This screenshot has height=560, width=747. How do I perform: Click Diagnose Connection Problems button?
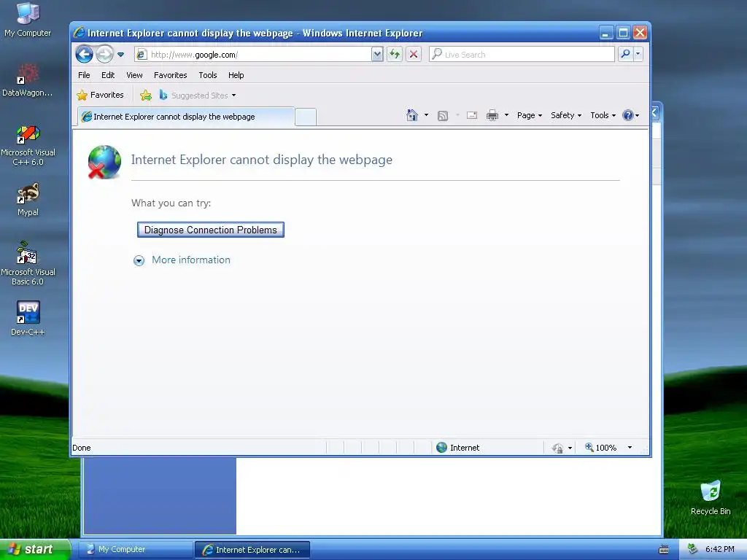211,230
